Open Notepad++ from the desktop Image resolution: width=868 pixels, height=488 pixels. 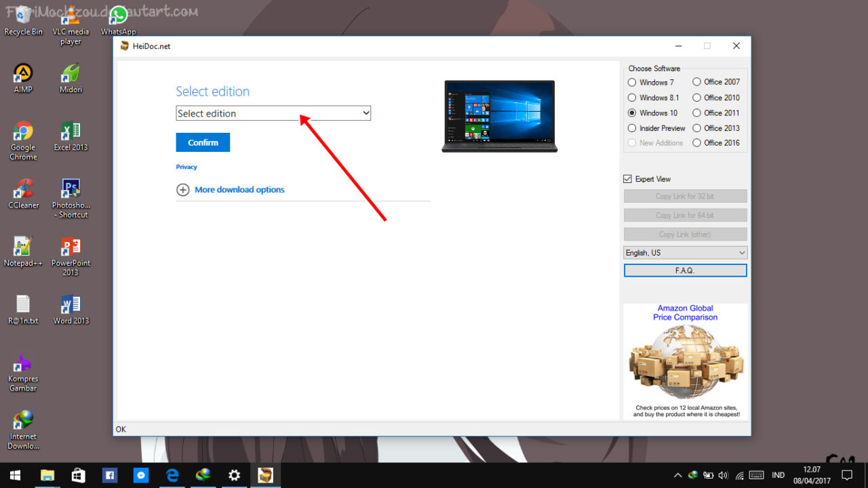tap(23, 247)
